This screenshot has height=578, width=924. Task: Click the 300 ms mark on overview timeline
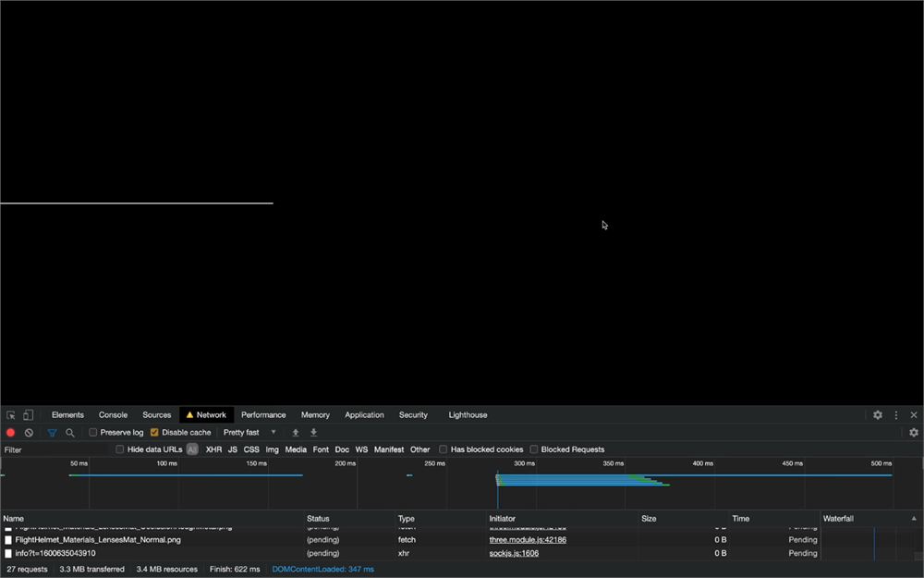click(x=525, y=463)
